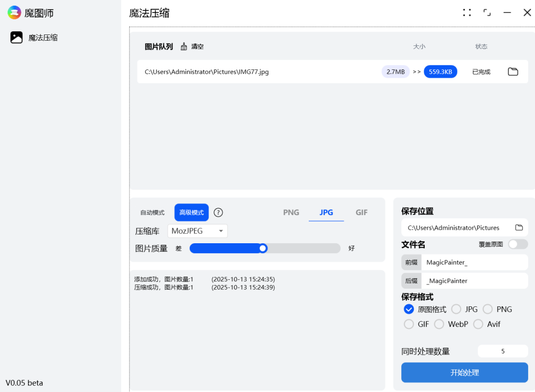
Task: Switch to the GIF compression tab
Action: (362, 212)
